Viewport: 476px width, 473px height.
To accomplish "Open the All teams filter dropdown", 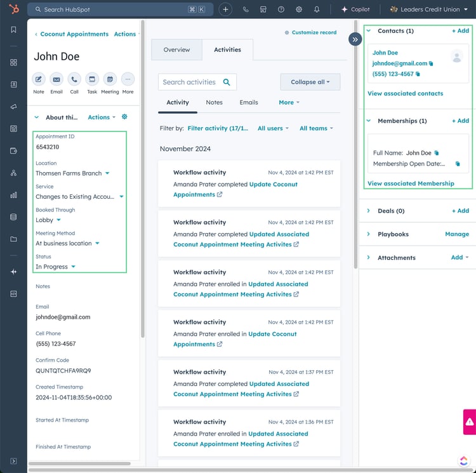I will pyautogui.click(x=316, y=128).
